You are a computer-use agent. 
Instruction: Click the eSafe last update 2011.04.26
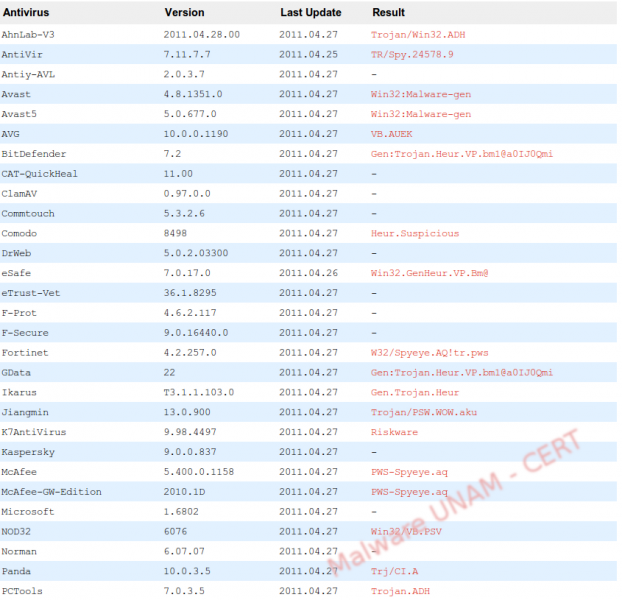tap(309, 273)
